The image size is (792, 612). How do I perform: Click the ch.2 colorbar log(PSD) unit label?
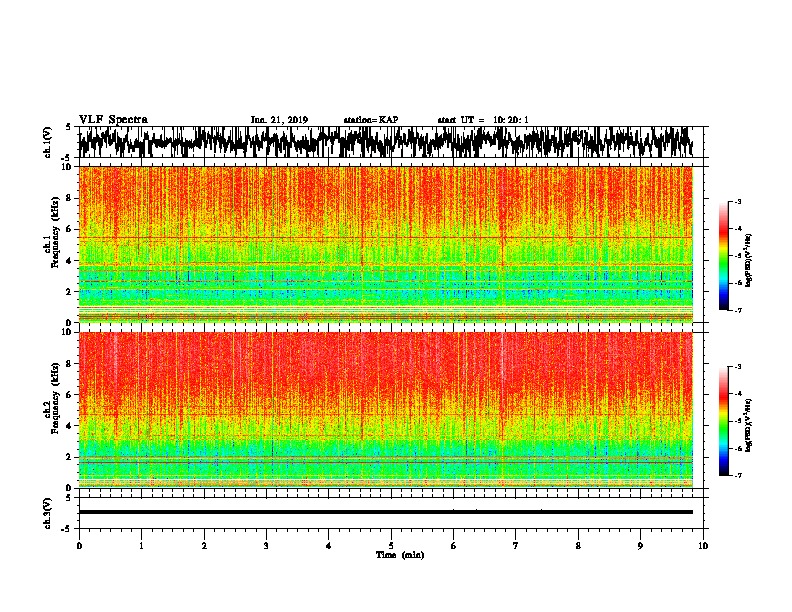pos(748,425)
